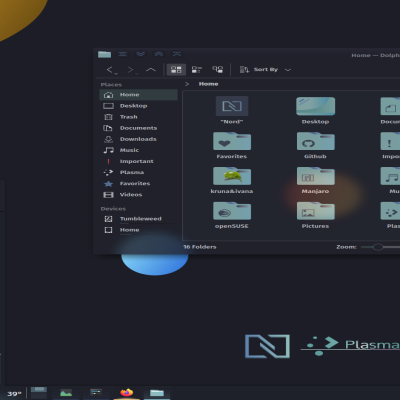The height and width of the screenshot is (400, 400).
Task: Go forward with the right arrow button
Action: 132,70
